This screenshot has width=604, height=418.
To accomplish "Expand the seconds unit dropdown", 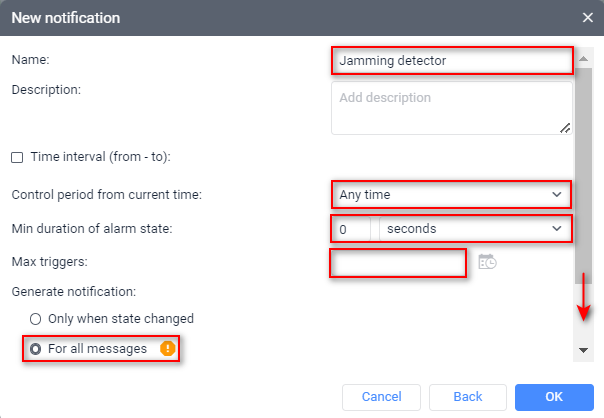I will pyautogui.click(x=474, y=229).
